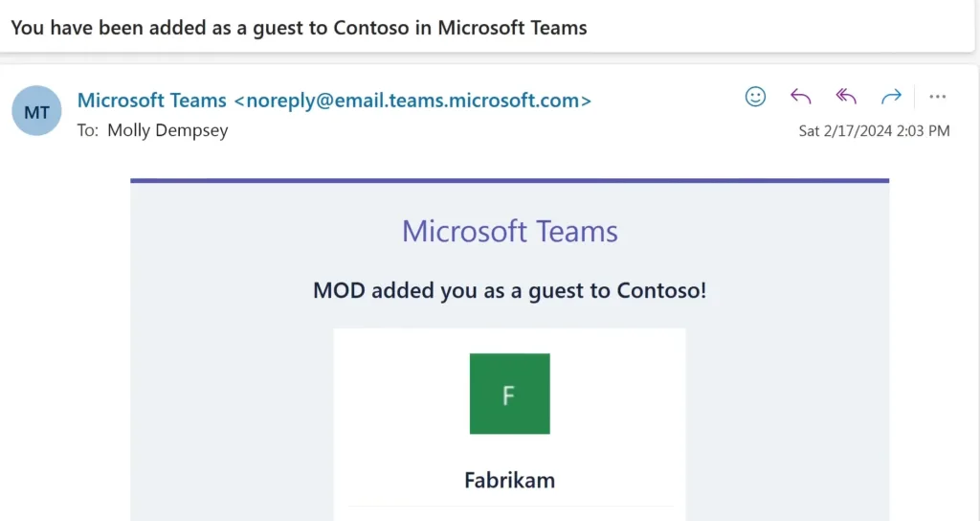This screenshot has height=521, width=980.
Task: Click the Fabrikam team name
Action: coord(509,480)
